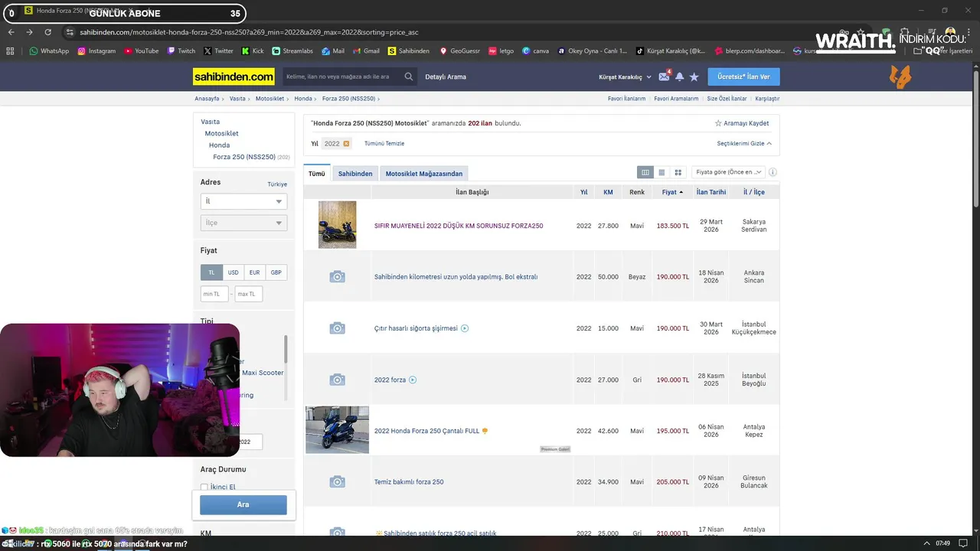Open Instagram bookmark
The width and height of the screenshot is (980, 551).
point(96,51)
